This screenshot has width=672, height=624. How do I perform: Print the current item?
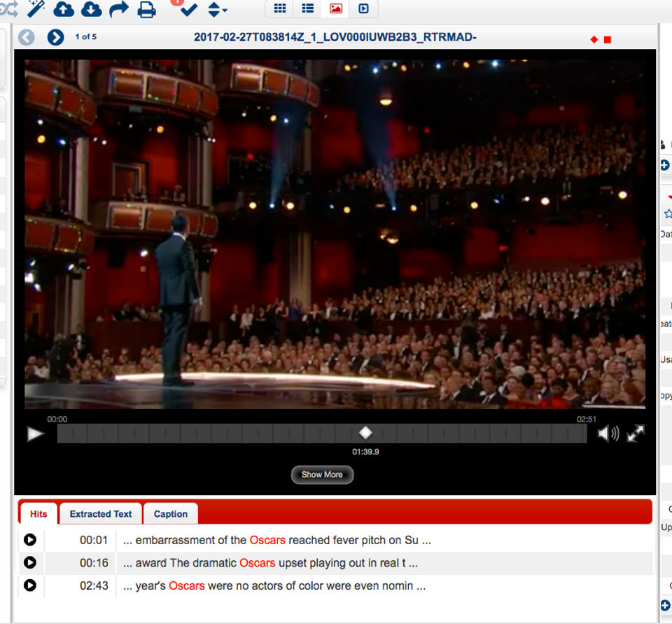pyautogui.click(x=146, y=9)
